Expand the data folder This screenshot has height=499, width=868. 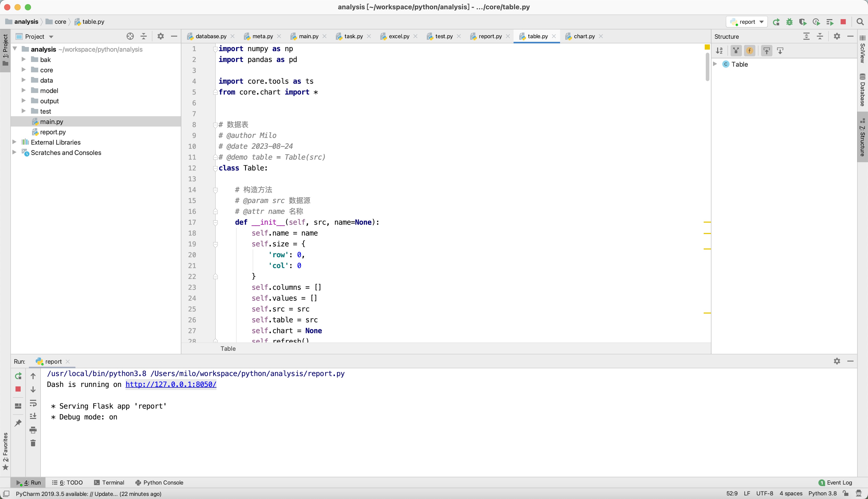(24, 80)
